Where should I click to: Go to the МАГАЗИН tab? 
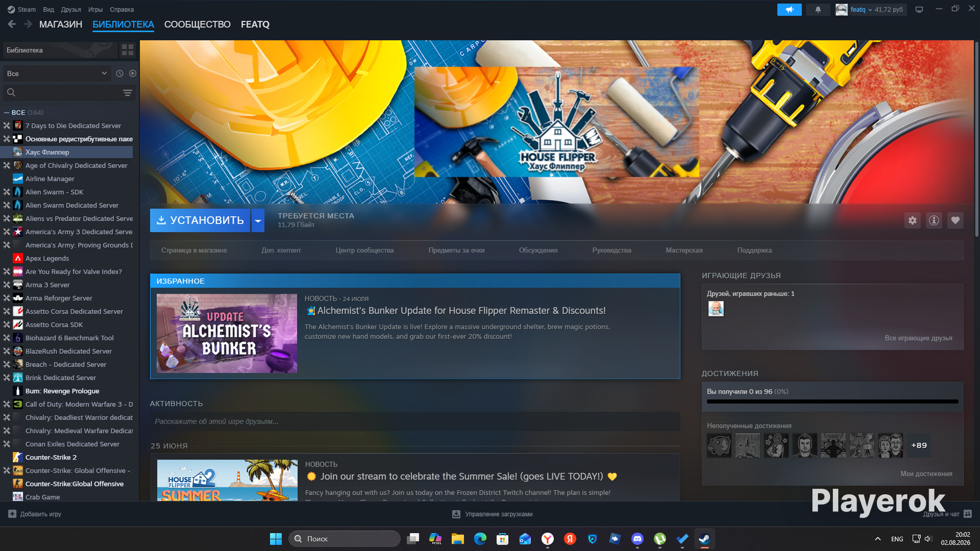(61, 24)
